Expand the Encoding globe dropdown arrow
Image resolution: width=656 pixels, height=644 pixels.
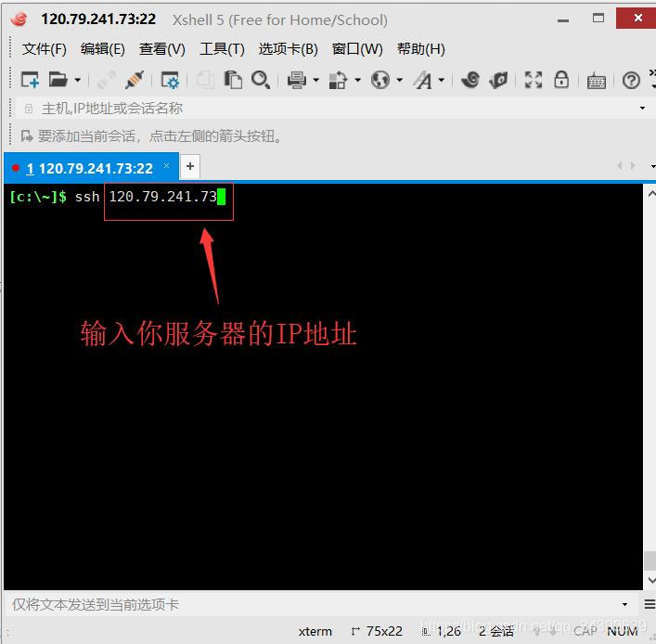[400, 80]
